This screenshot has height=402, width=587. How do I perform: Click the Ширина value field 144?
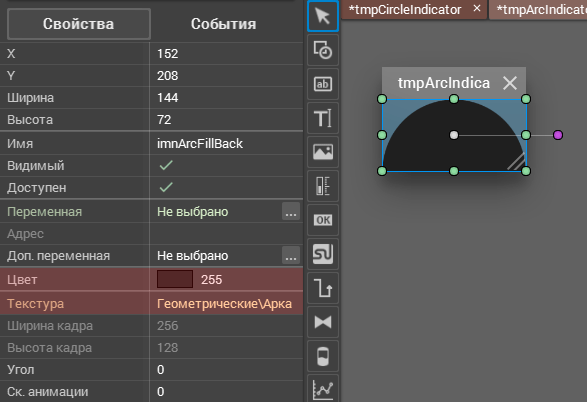click(226, 98)
